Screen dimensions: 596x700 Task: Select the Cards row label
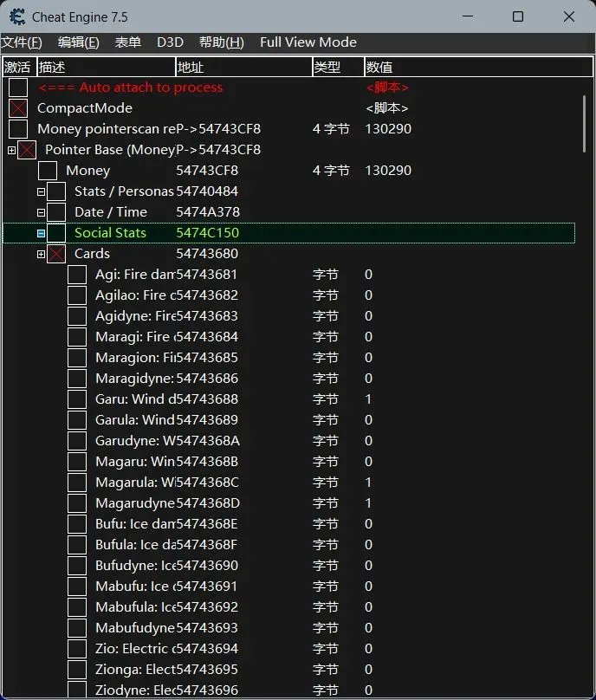[92, 254]
